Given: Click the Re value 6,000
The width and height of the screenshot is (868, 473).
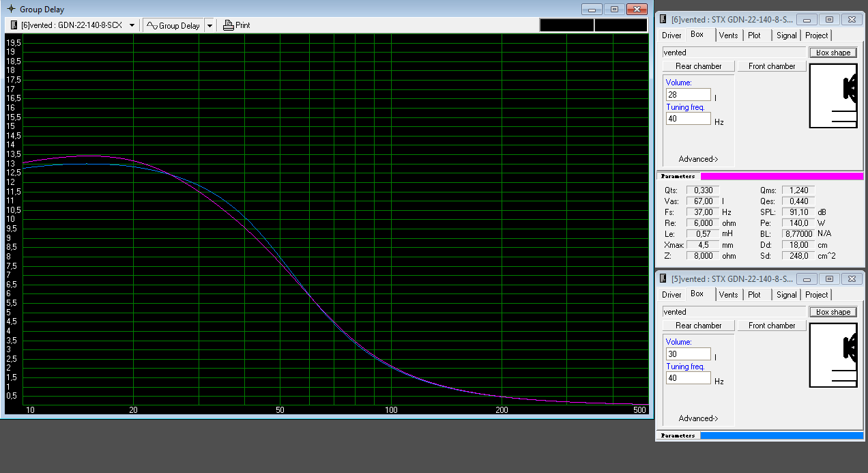Looking at the screenshot, I should 701,223.
